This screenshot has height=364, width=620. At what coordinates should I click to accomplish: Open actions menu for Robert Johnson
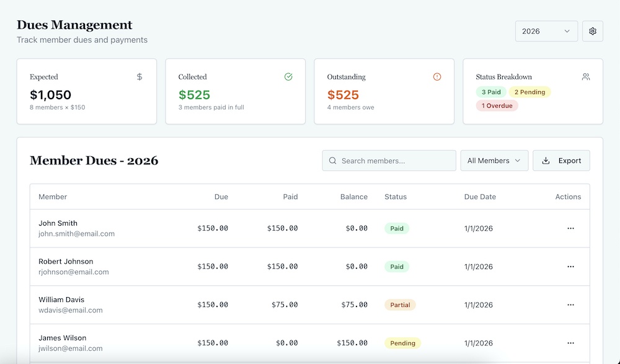click(x=570, y=267)
